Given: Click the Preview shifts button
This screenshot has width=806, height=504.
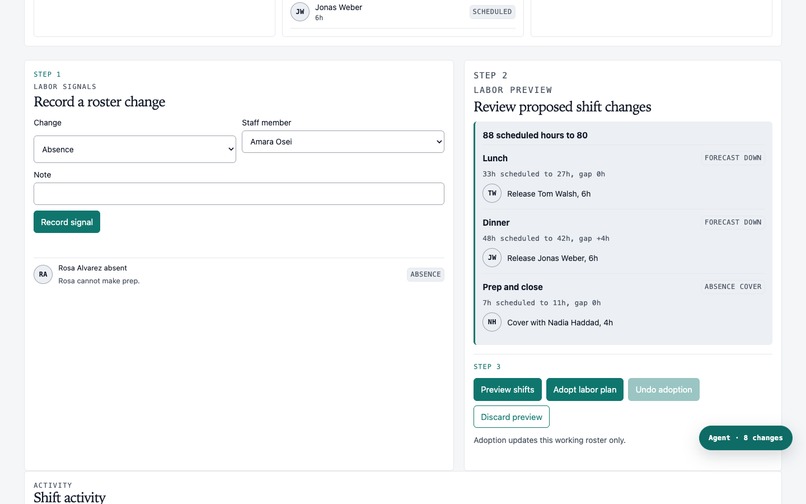Looking at the screenshot, I should pyautogui.click(x=507, y=389).
